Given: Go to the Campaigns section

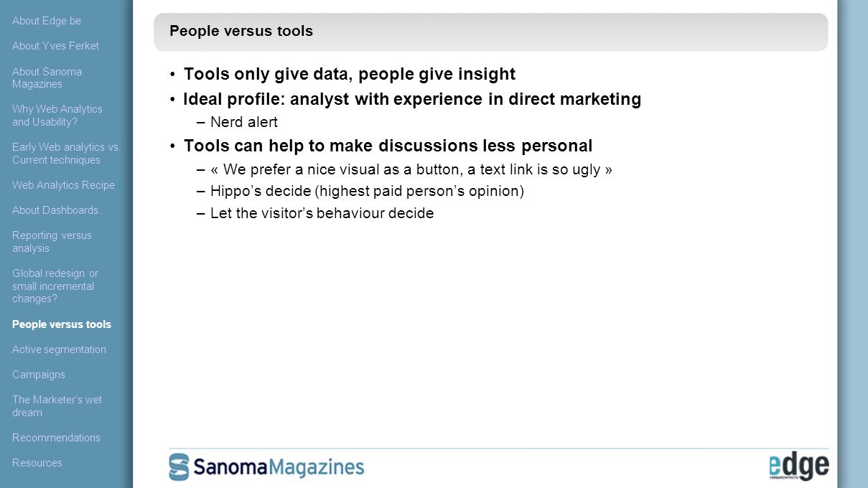Looking at the screenshot, I should pyautogui.click(x=39, y=375).
